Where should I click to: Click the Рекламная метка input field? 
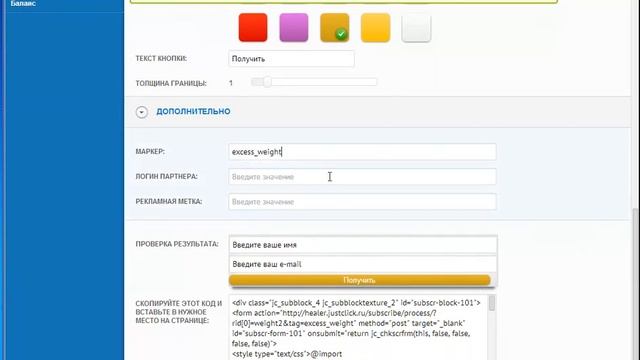362,202
